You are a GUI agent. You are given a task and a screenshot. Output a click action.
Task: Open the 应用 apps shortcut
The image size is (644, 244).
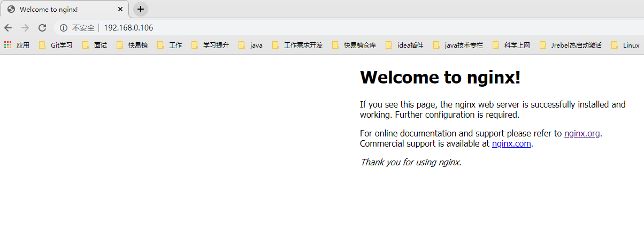[17, 45]
